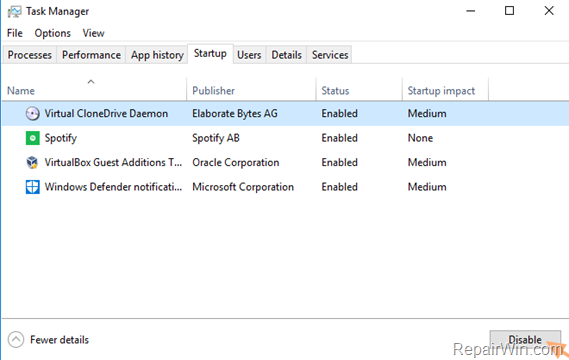Select the Startup tab
This screenshot has width=569, height=360.
point(210,54)
